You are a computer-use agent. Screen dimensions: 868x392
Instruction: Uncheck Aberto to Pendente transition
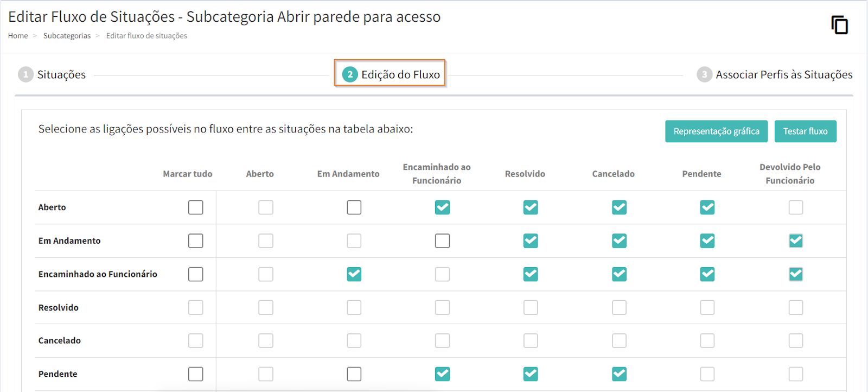coord(707,207)
